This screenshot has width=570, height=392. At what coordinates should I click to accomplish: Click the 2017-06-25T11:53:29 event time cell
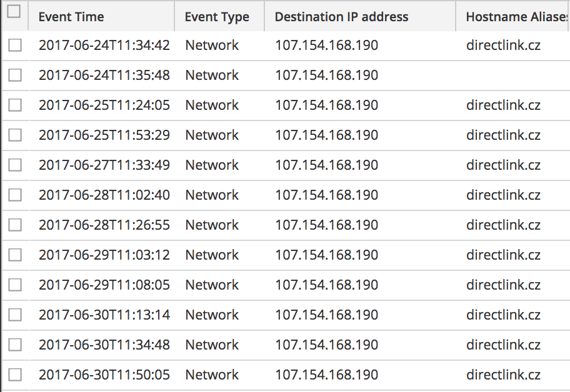[104, 135]
